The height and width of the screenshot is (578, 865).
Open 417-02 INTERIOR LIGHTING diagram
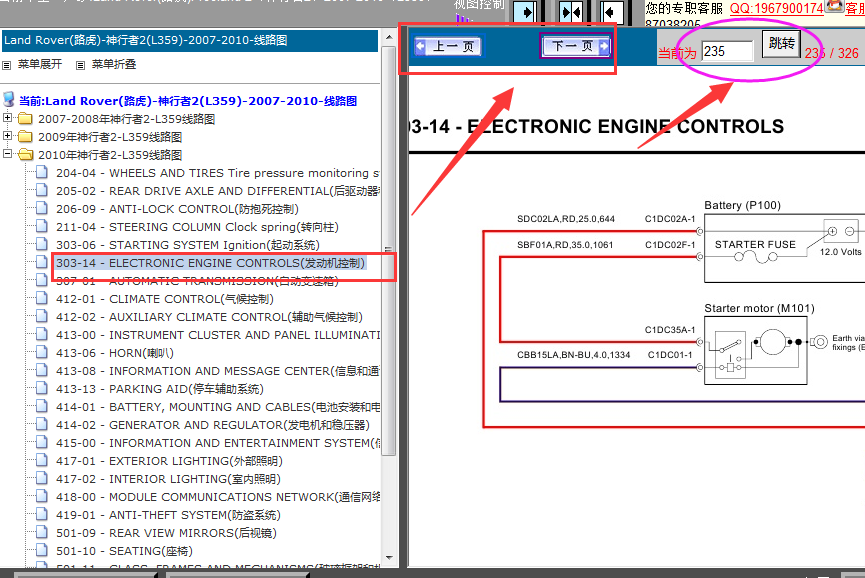(168, 479)
